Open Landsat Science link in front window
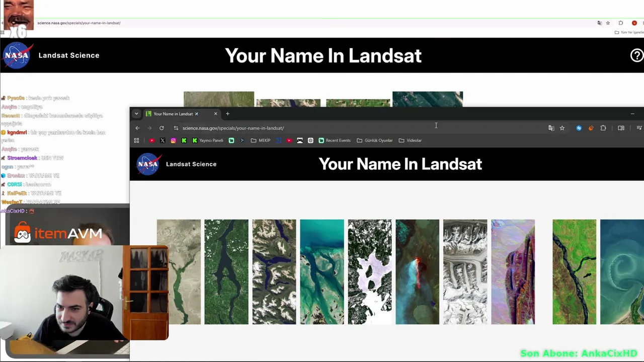644x362 pixels. (x=191, y=164)
